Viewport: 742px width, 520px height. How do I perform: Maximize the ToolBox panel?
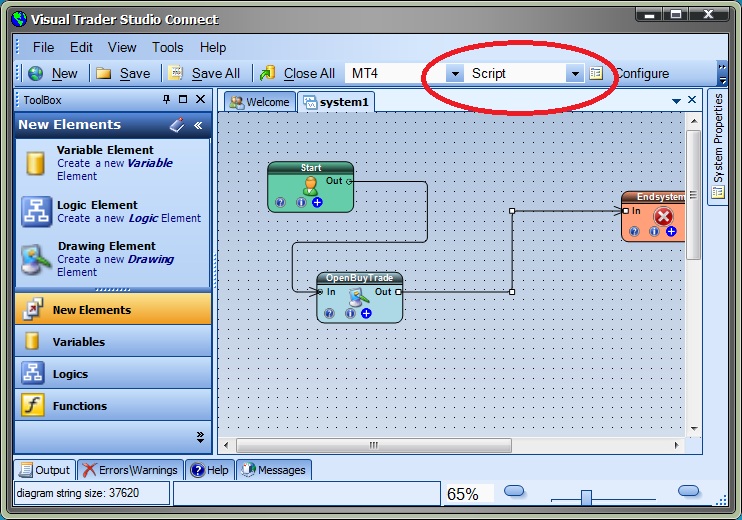[183, 99]
